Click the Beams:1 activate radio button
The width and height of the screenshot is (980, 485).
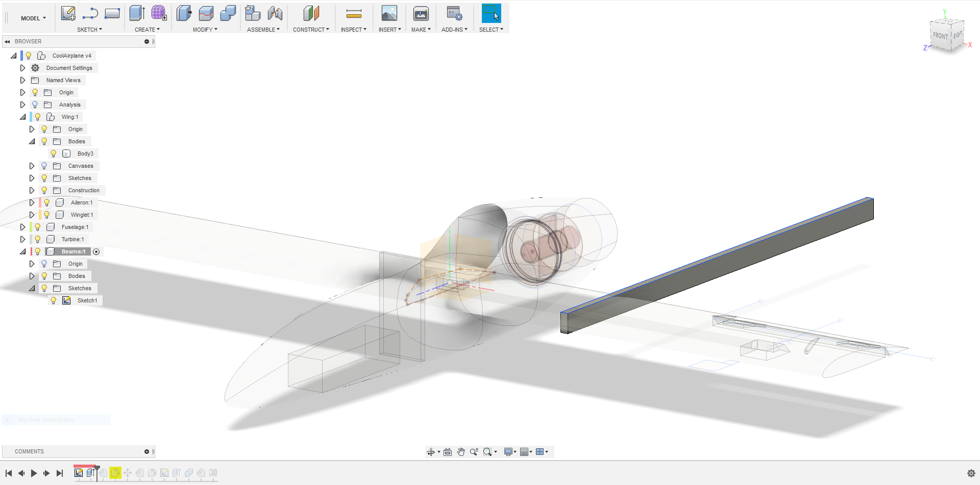(96, 251)
